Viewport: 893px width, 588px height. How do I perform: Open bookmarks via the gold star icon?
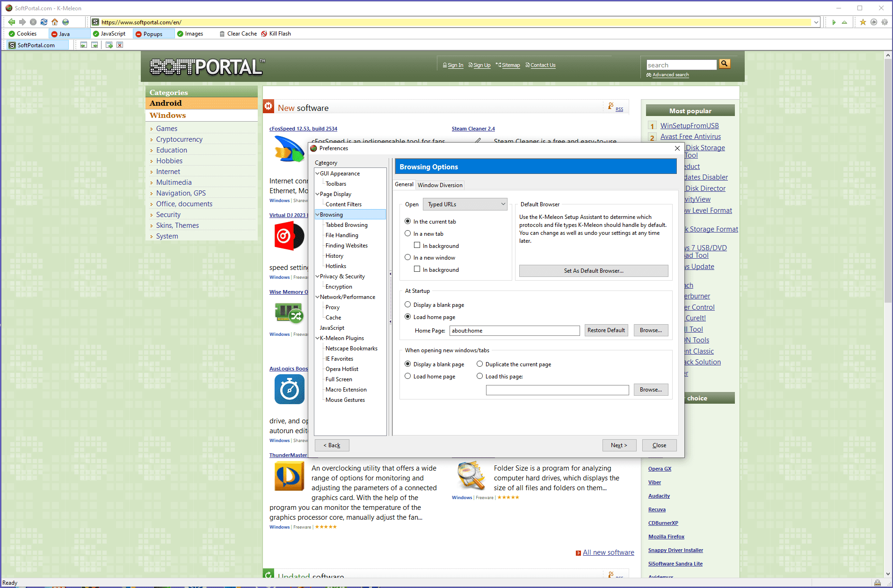(x=863, y=22)
